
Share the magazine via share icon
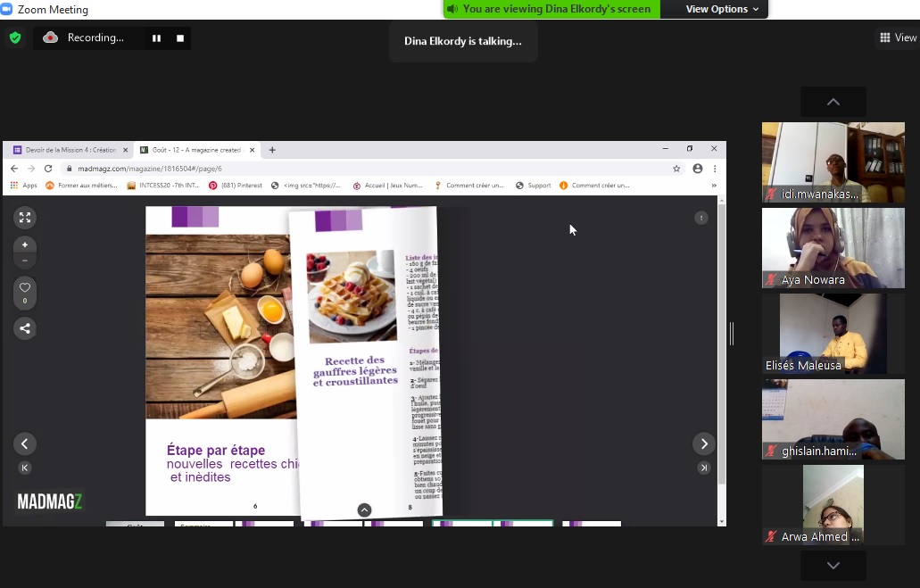(x=25, y=328)
